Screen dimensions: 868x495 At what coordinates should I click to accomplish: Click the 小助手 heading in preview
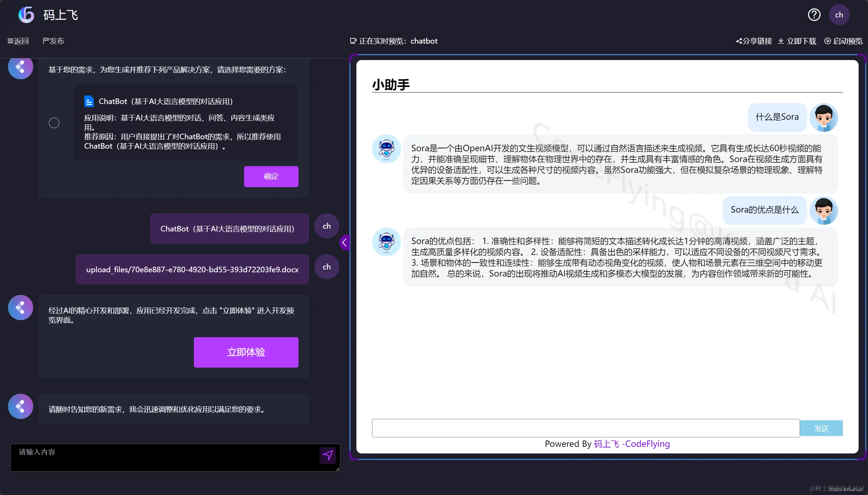click(x=391, y=84)
